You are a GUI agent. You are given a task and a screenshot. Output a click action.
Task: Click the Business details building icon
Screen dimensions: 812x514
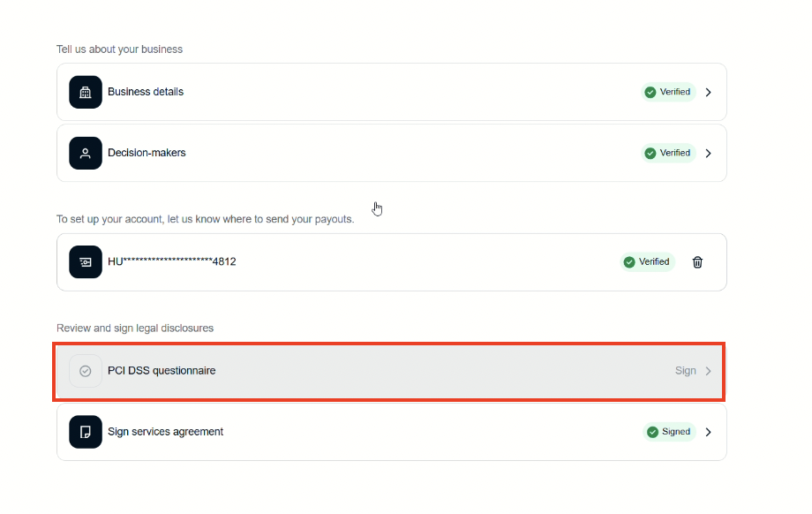click(86, 92)
